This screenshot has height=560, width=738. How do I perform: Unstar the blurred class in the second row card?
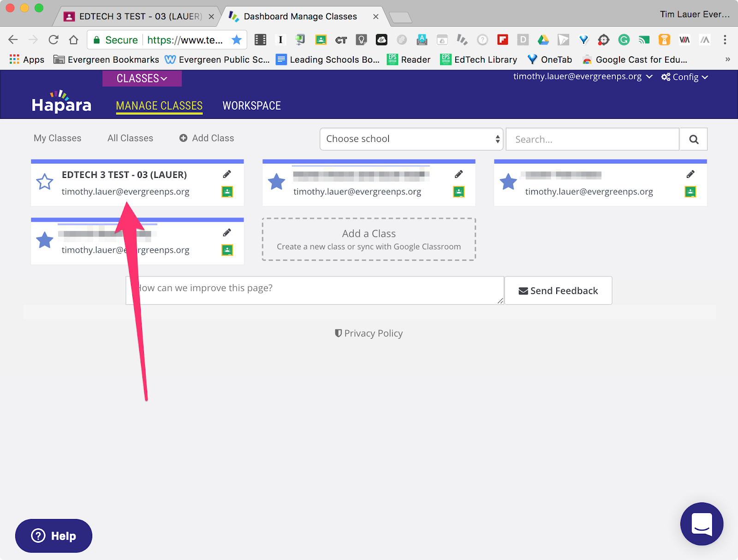(45, 240)
